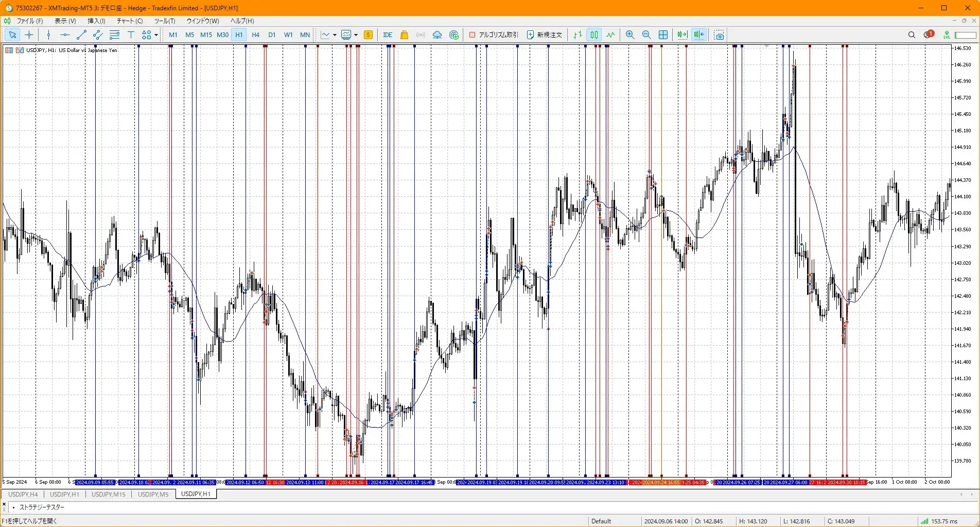This screenshot has height=527, width=980.
Task: Open the チャート(C) menu
Action: (129, 21)
